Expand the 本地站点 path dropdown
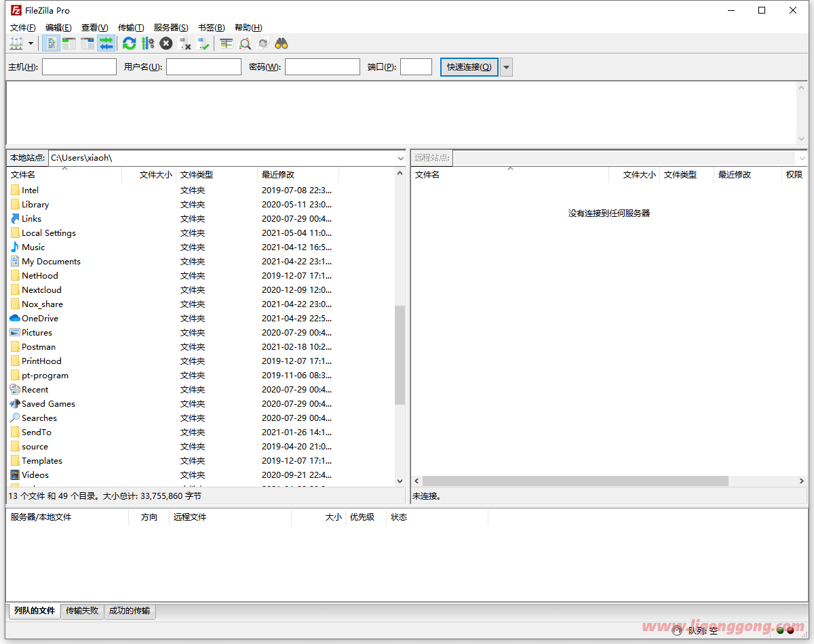 (400, 158)
